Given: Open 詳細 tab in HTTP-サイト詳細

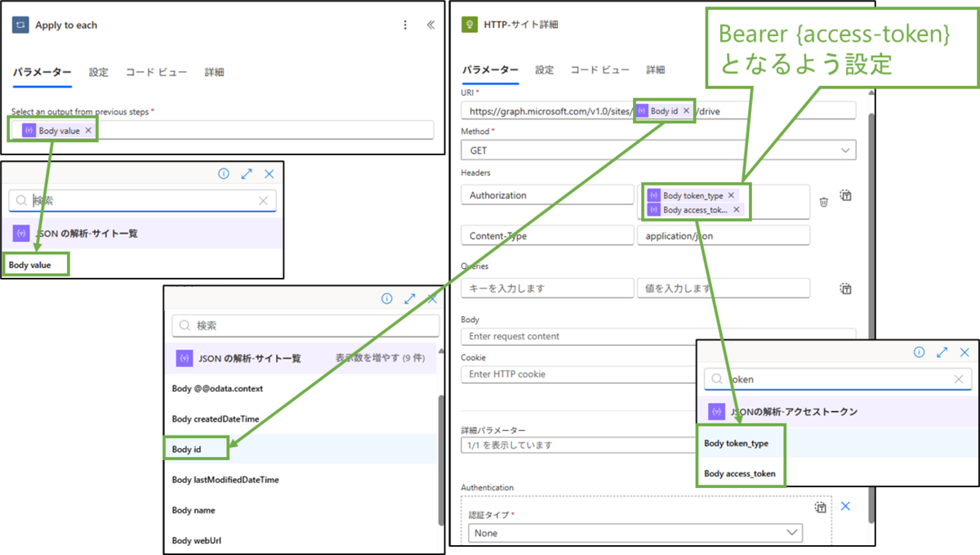Looking at the screenshot, I should pyautogui.click(x=656, y=69).
